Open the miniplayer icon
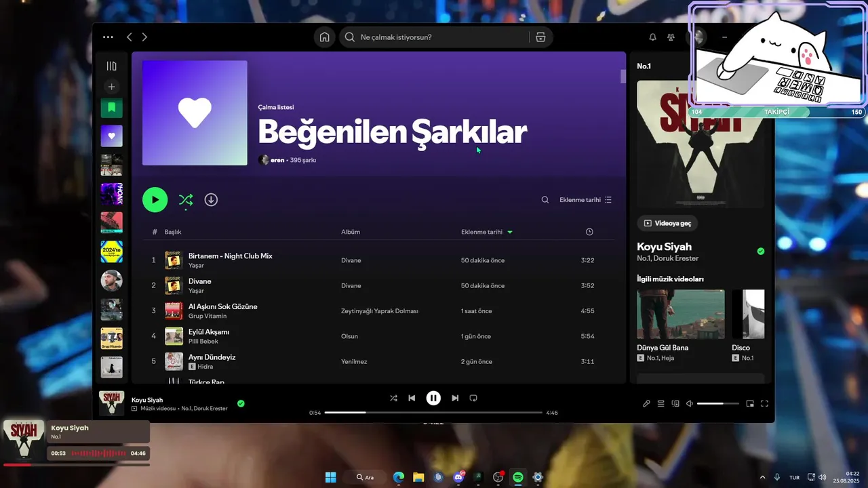This screenshot has width=868, height=488. coord(750,404)
